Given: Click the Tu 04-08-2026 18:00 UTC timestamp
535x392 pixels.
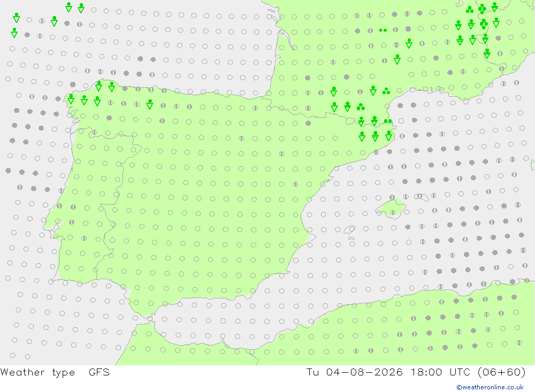Looking at the screenshot, I should (x=391, y=372).
